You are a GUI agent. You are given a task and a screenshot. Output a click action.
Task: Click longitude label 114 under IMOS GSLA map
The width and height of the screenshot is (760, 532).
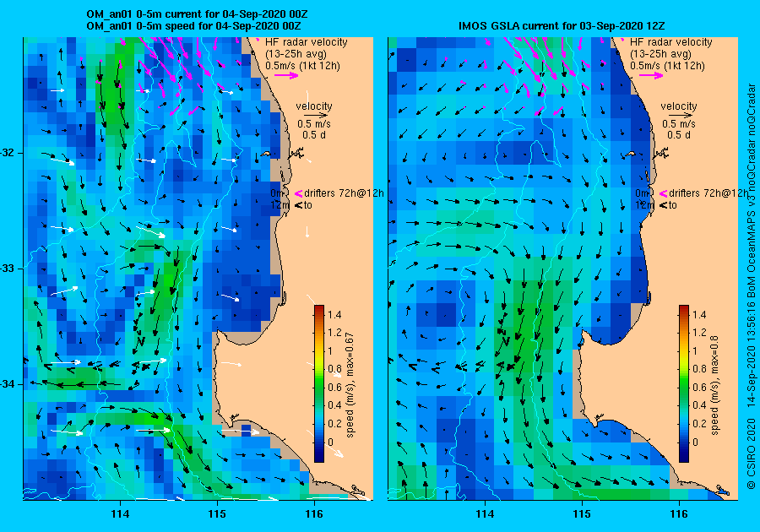(x=485, y=514)
